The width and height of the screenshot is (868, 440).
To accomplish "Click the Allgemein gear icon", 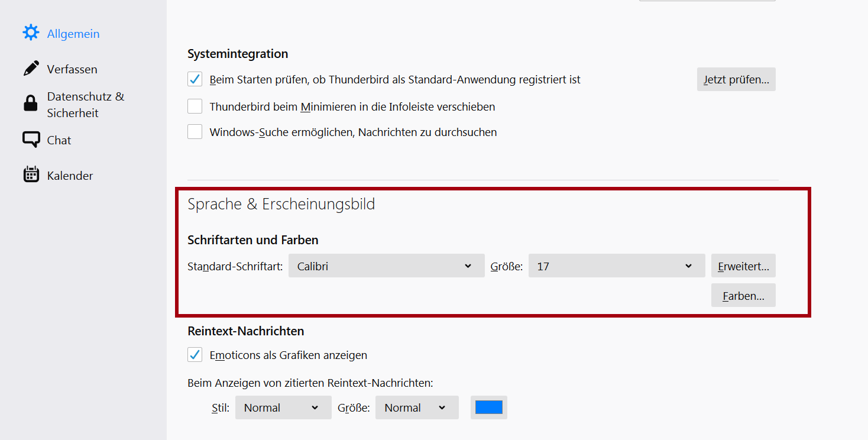I will pos(31,33).
